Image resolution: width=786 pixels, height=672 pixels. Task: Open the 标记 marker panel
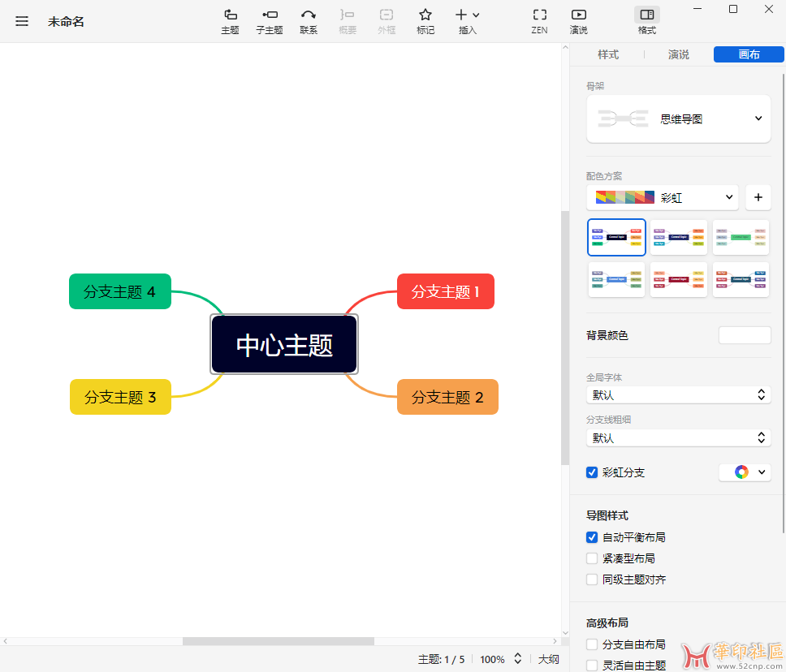coord(425,22)
